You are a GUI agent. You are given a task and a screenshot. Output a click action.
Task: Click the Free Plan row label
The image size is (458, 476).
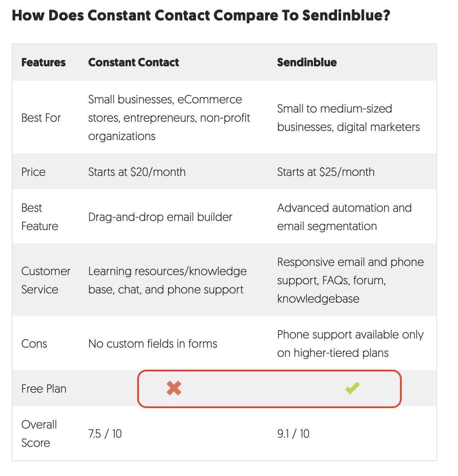(x=44, y=388)
